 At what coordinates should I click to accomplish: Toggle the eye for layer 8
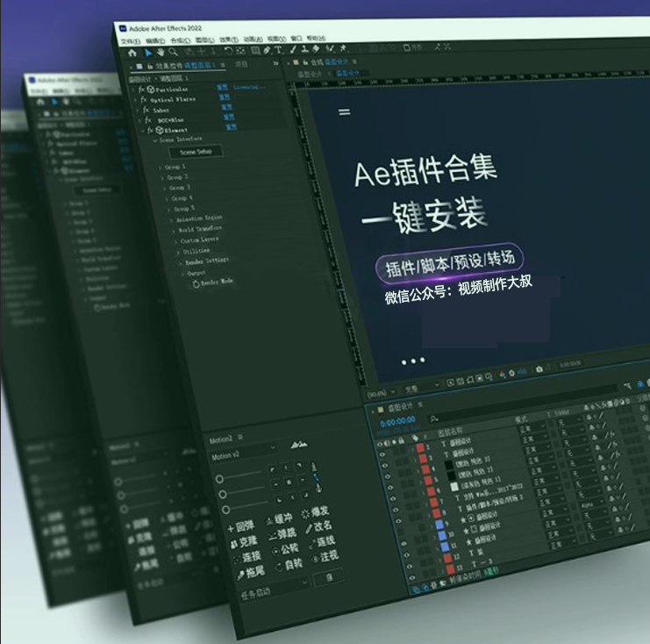coord(399,521)
